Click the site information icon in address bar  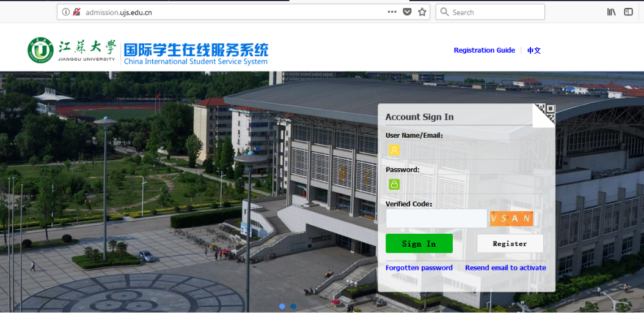click(66, 12)
